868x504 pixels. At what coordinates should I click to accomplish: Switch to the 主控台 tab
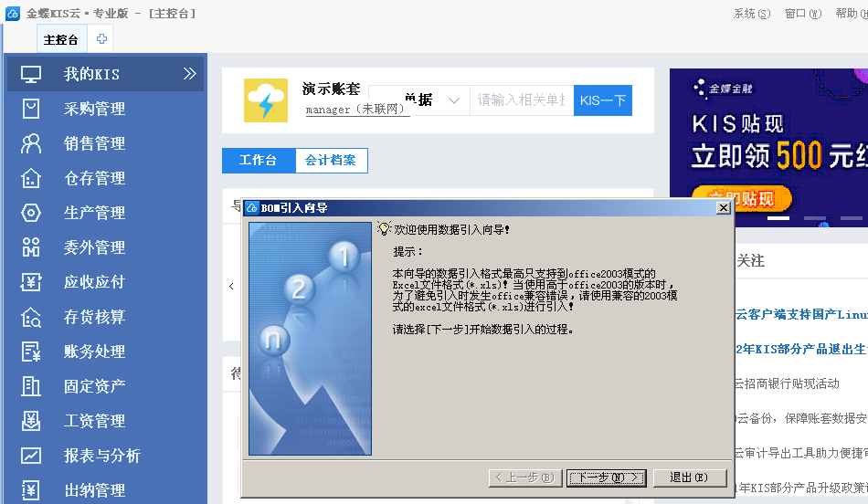pyautogui.click(x=61, y=39)
